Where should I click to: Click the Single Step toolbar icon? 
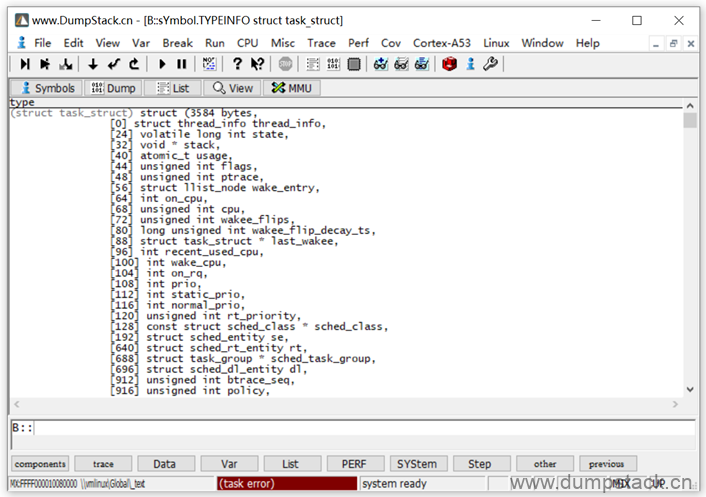25,64
